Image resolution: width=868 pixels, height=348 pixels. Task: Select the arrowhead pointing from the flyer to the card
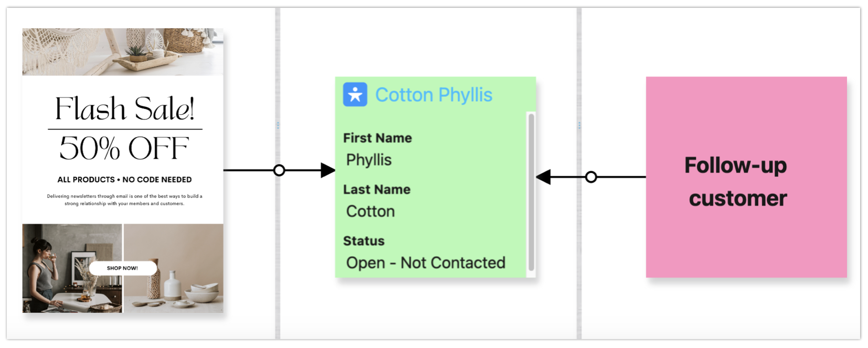tap(327, 170)
